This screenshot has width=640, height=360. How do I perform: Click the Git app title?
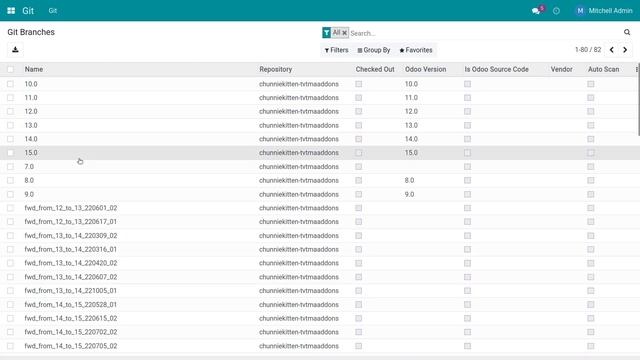[28, 11]
